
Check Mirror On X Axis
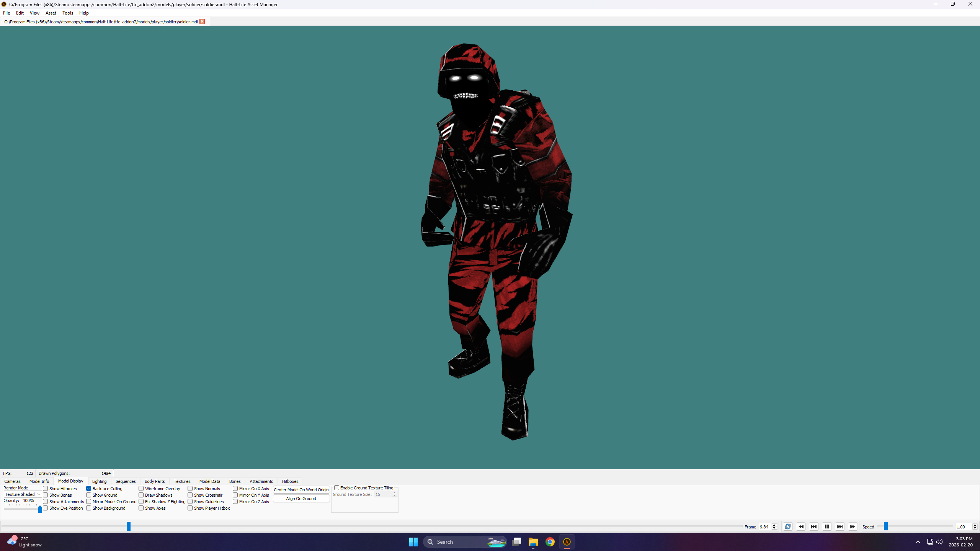(235, 489)
